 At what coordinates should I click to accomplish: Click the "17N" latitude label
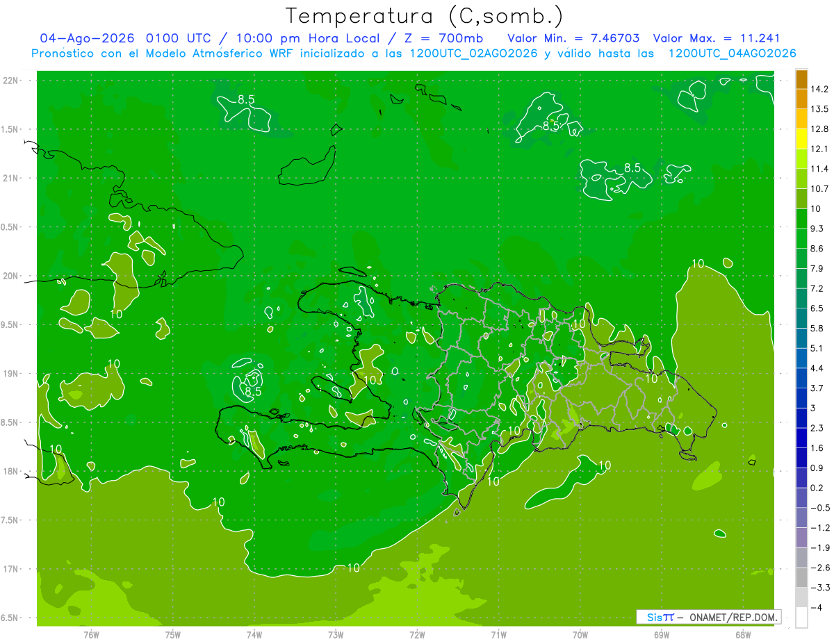pyautogui.click(x=10, y=569)
